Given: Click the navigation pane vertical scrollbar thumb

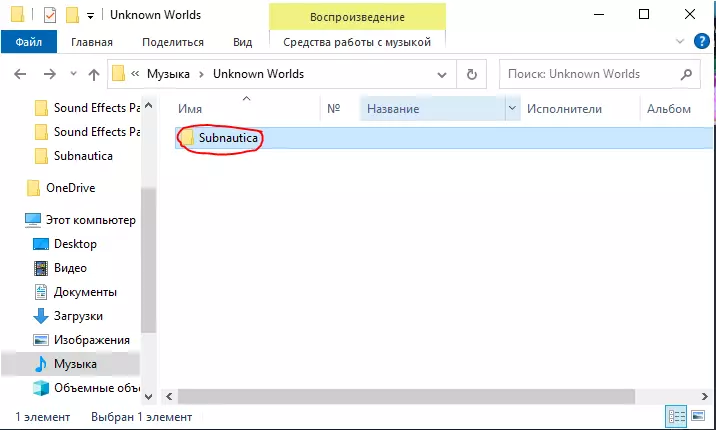Looking at the screenshot, I should [x=148, y=260].
